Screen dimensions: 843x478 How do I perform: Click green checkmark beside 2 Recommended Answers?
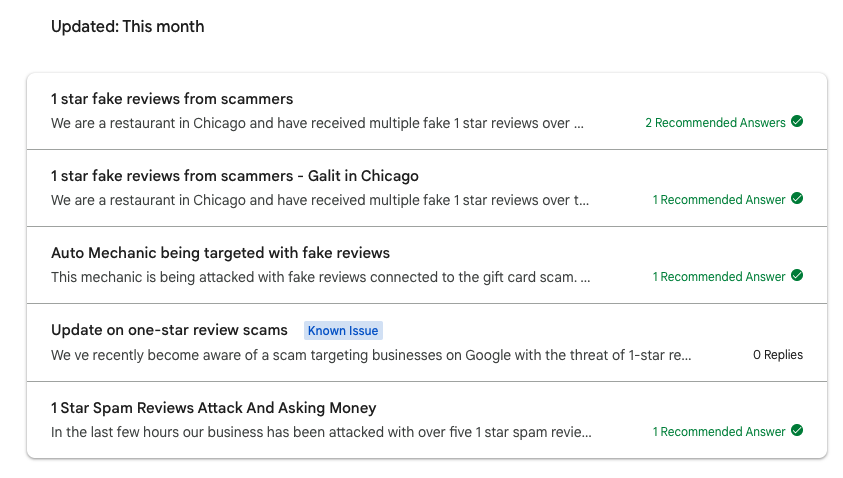pyautogui.click(x=797, y=122)
